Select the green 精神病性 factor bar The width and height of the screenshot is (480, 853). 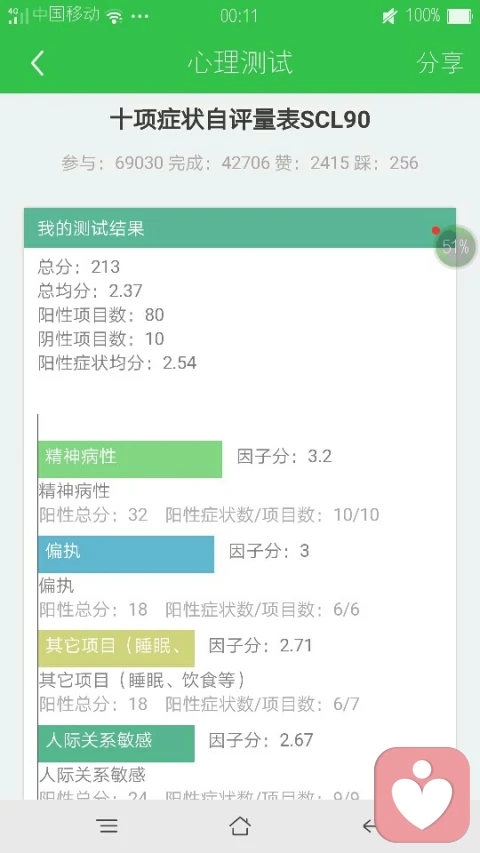pos(130,459)
